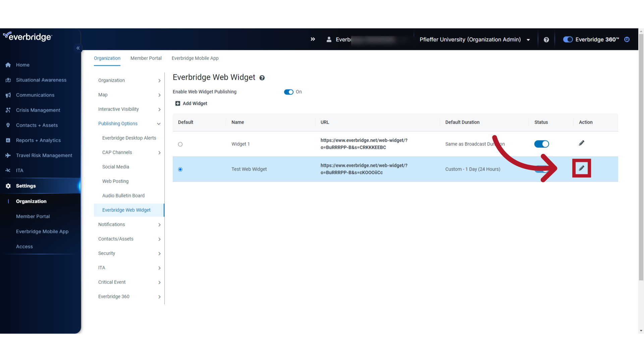Click the edit pencil icon for Test Web Widget

click(x=581, y=168)
